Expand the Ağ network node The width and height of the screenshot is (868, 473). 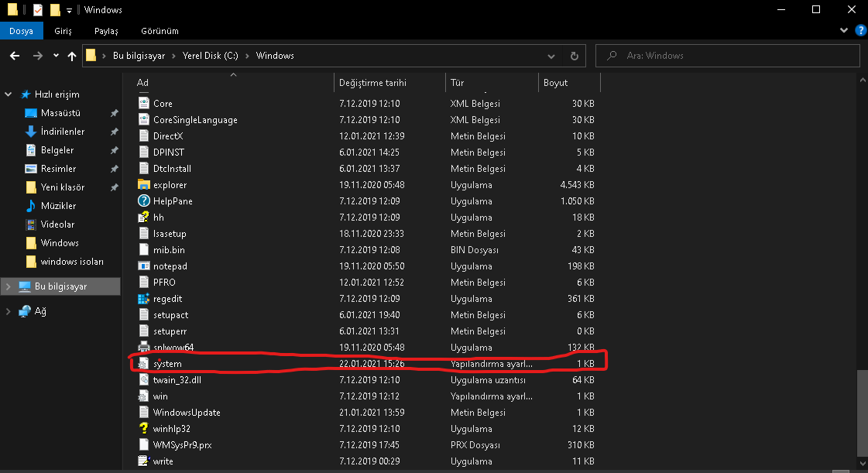coord(9,311)
